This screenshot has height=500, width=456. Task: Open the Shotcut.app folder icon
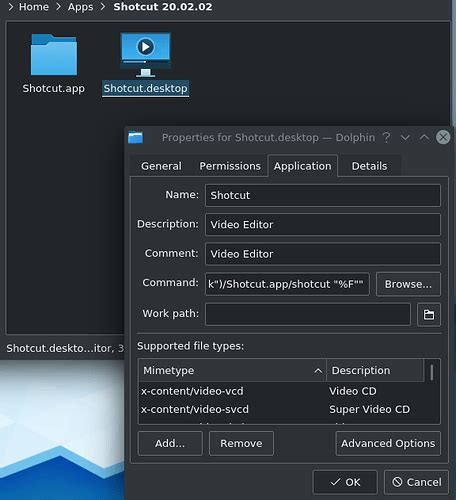pyautogui.click(x=54, y=55)
